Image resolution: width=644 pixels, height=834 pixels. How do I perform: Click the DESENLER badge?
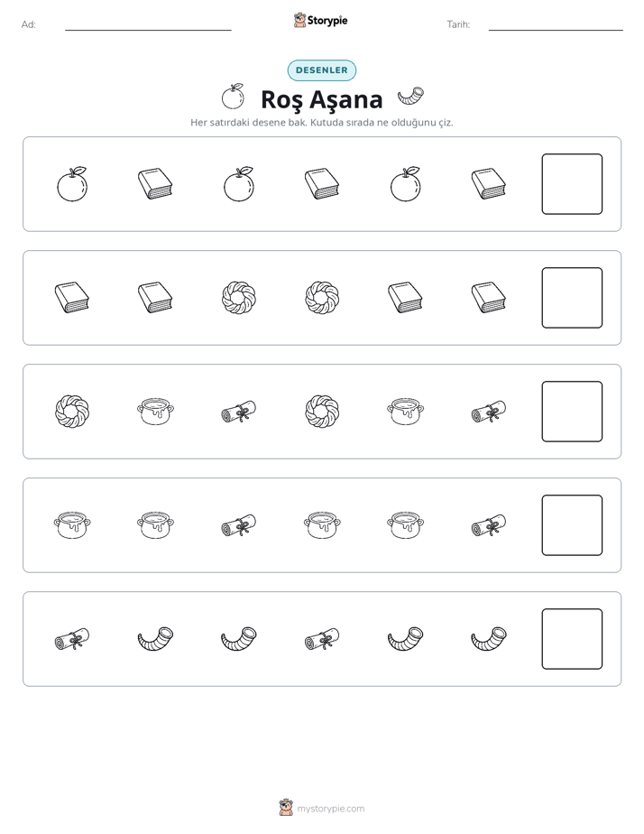[x=322, y=70]
